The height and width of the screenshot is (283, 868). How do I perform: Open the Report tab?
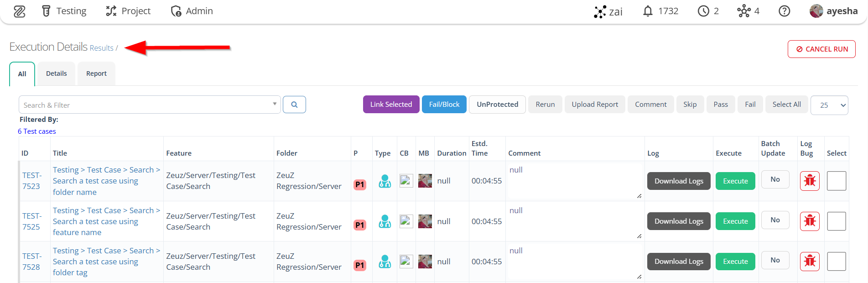tap(96, 73)
